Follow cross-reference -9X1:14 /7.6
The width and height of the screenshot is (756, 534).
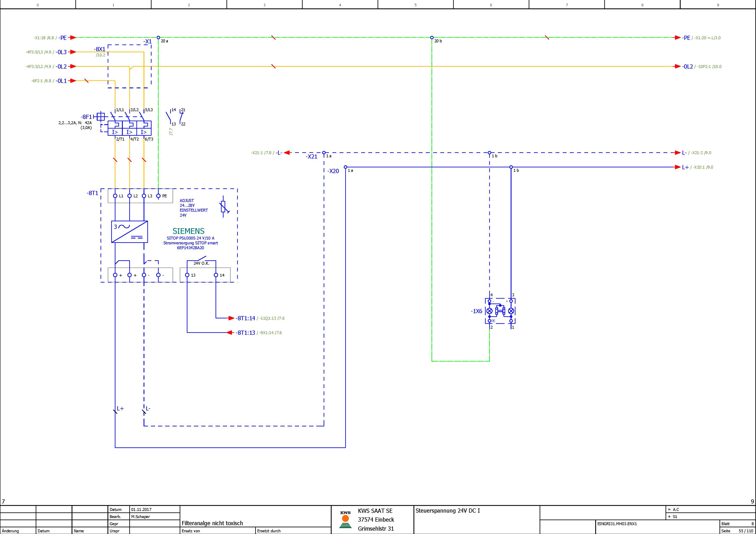pyautogui.click(x=270, y=333)
